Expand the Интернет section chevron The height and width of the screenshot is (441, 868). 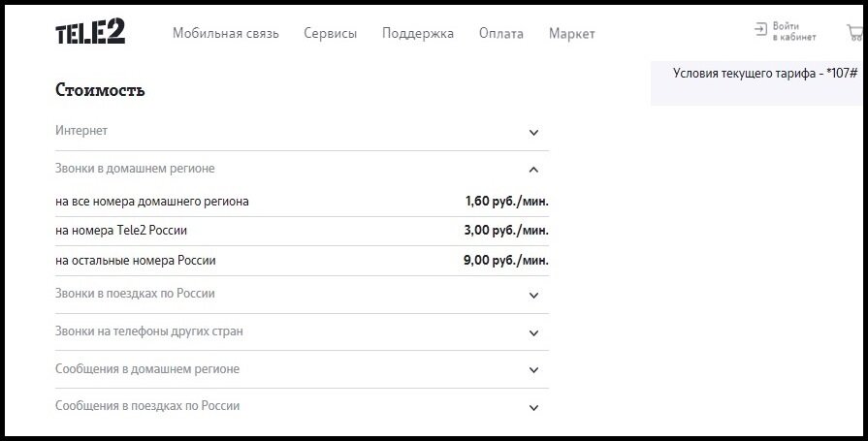coord(533,132)
